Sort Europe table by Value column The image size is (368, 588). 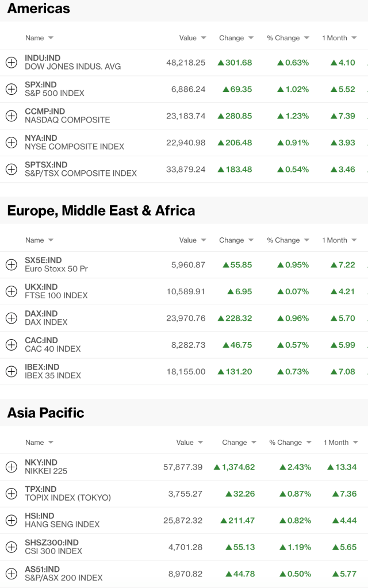coord(192,240)
